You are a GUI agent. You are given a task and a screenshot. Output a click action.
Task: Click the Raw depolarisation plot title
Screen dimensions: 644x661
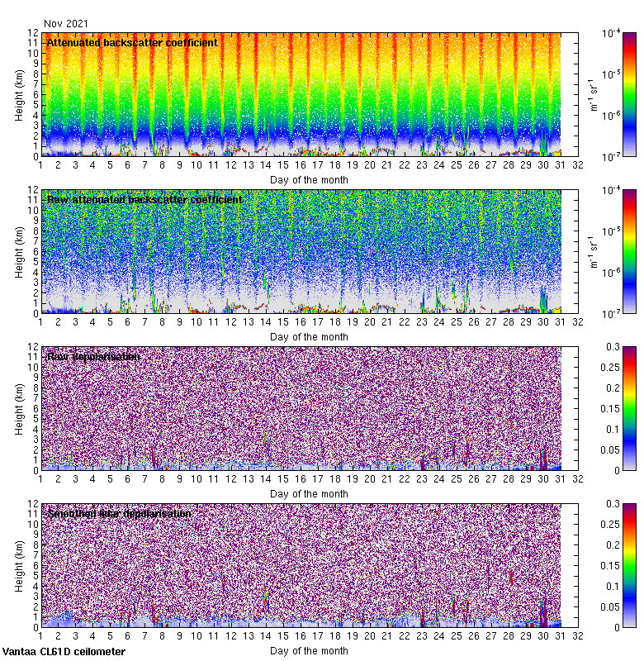pos(93,356)
